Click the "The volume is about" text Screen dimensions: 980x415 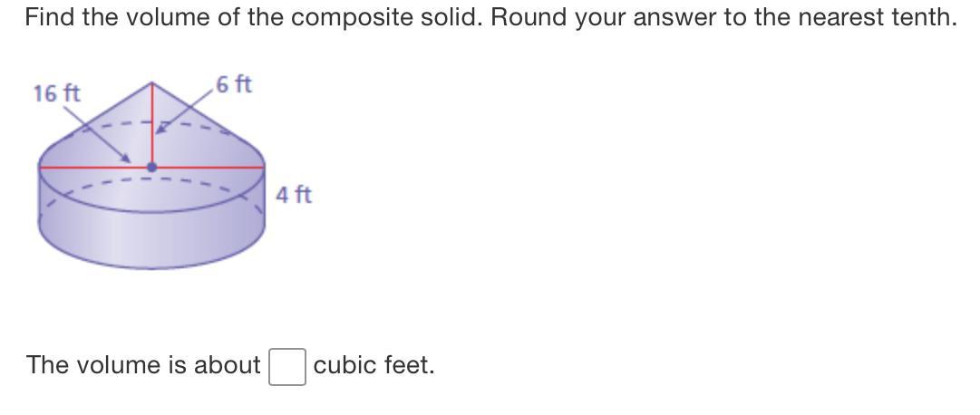tap(143, 365)
